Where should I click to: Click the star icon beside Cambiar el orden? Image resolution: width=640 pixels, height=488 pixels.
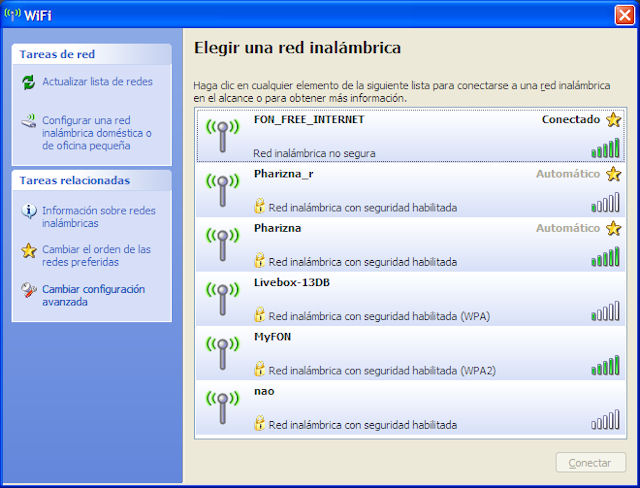click(29, 251)
